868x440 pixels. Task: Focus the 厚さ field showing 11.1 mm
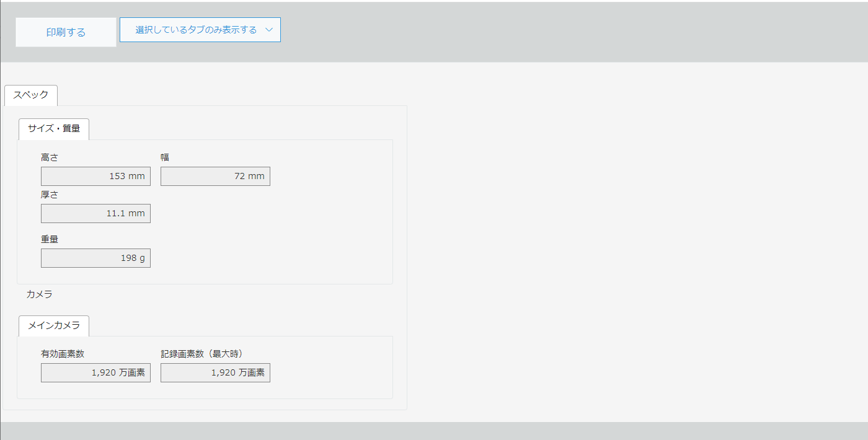point(95,214)
